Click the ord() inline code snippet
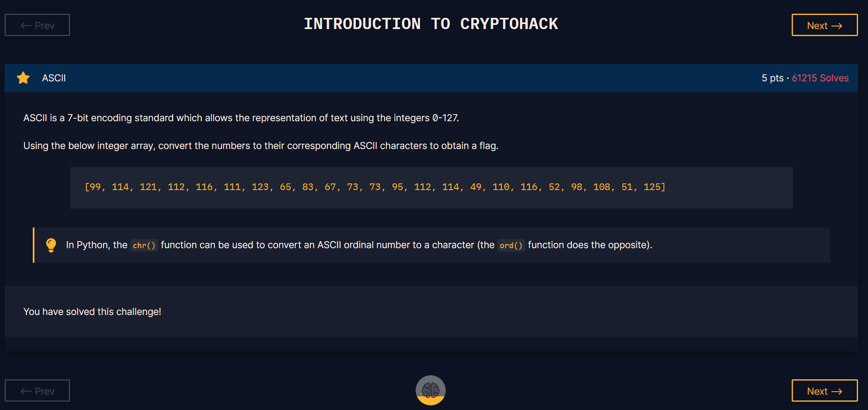Screen dimensions: 868x410 click(511, 245)
